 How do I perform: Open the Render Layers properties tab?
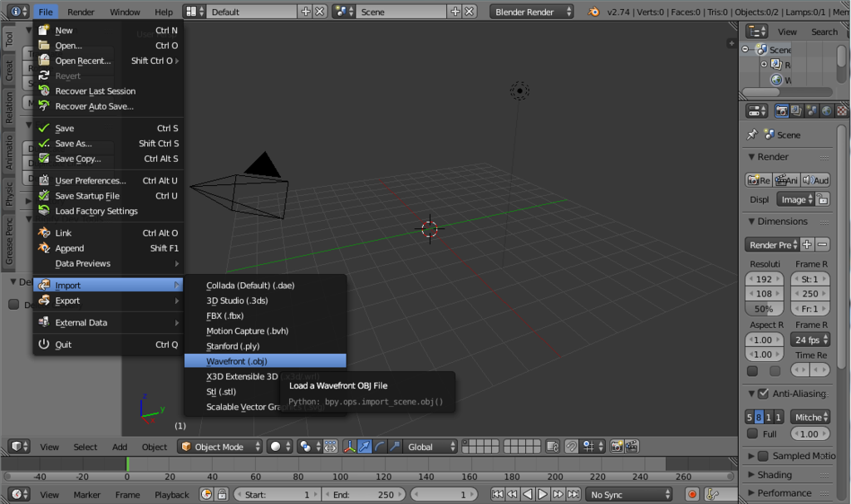click(796, 110)
